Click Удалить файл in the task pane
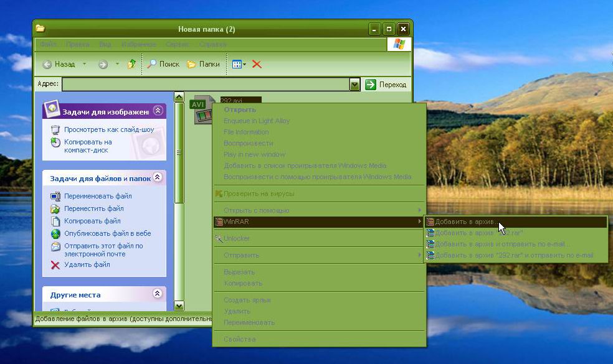Viewport: 613px width, 364px height. coord(87,265)
